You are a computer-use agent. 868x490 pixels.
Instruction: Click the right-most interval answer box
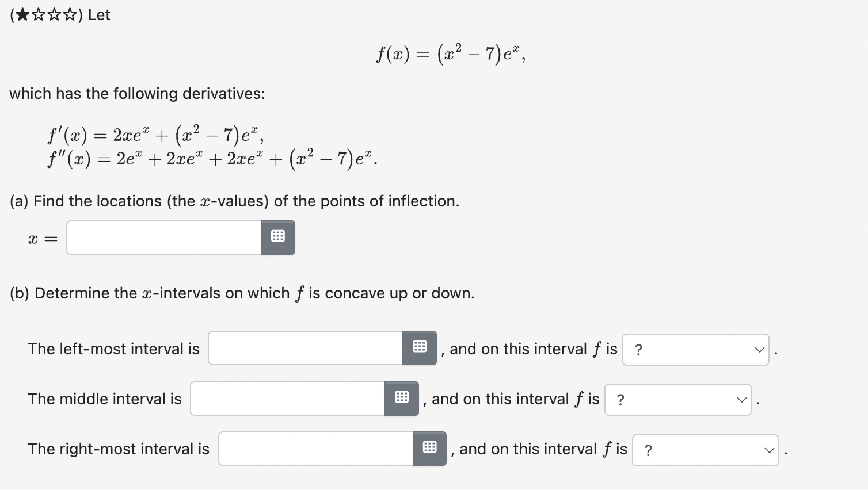coord(315,447)
